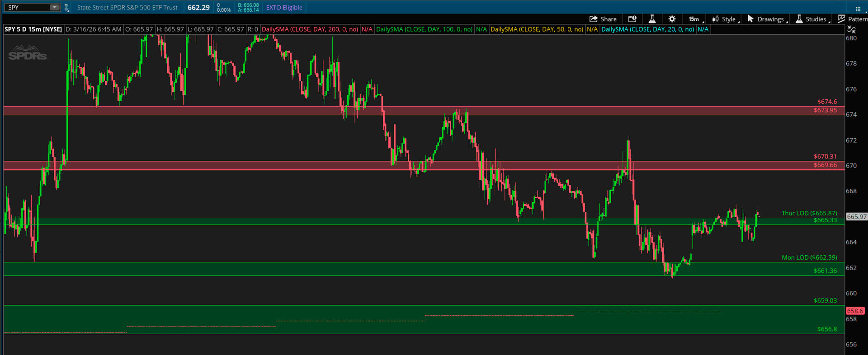Click the $656.8 support level label
868x355 pixels.
[827, 329]
